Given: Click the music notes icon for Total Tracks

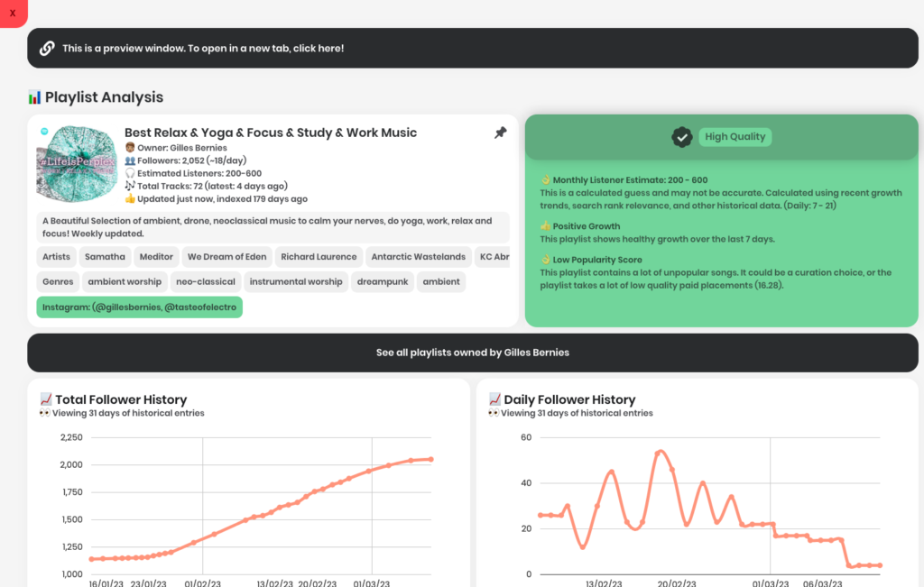Looking at the screenshot, I should click(x=130, y=186).
